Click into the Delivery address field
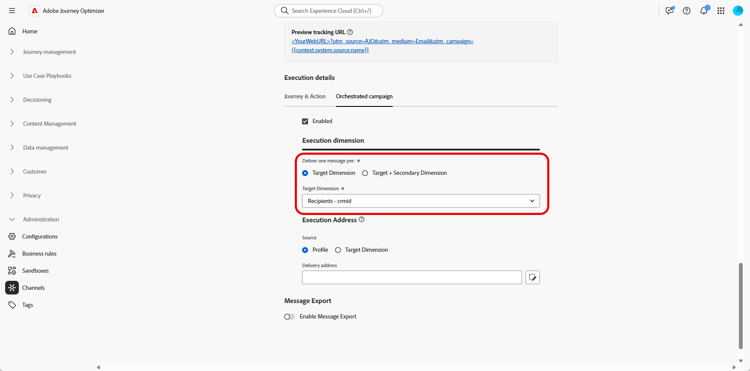The width and height of the screenshot is (750, 371). click(412, 277)
